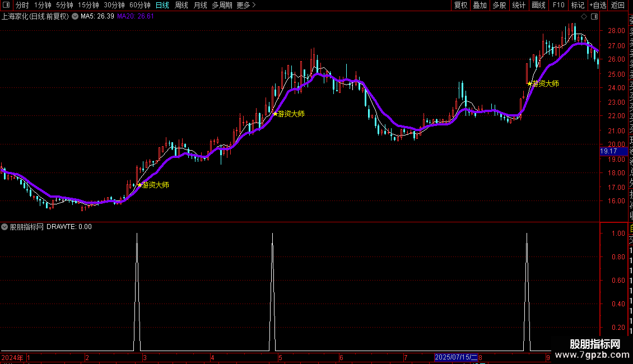Click the 返回 back button
633x364 pixels.
tap(618, 5)
